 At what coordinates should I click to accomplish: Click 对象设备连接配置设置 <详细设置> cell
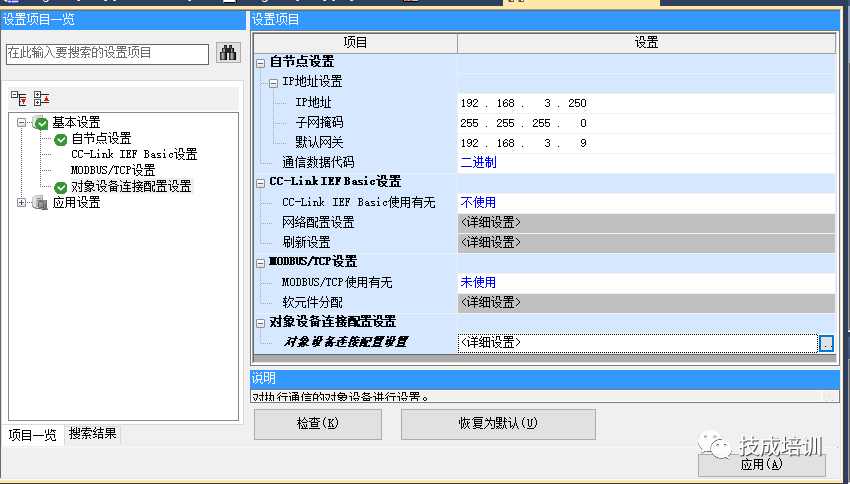(x=638, y=343)
